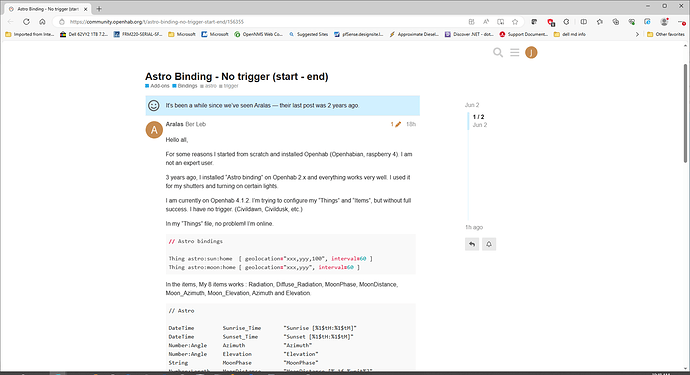
Task: Open a new browser tab
Action: 99,9
